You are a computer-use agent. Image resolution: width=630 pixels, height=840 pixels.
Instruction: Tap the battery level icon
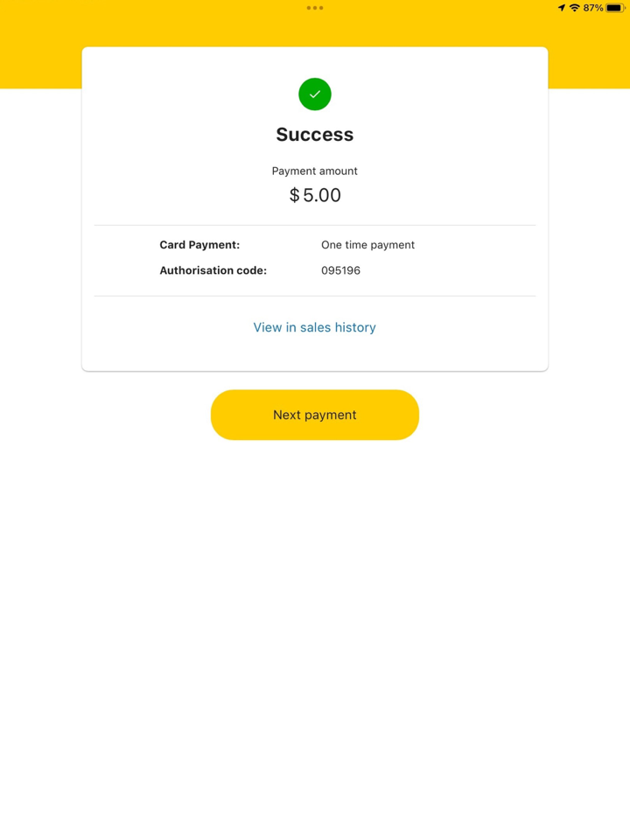(x=615, y=8)
